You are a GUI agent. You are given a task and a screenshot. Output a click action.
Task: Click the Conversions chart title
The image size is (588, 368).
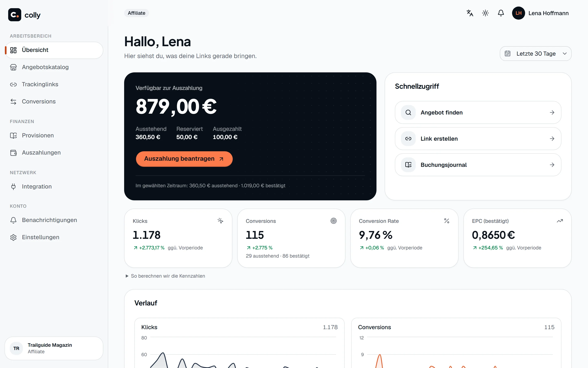(374, 327)
